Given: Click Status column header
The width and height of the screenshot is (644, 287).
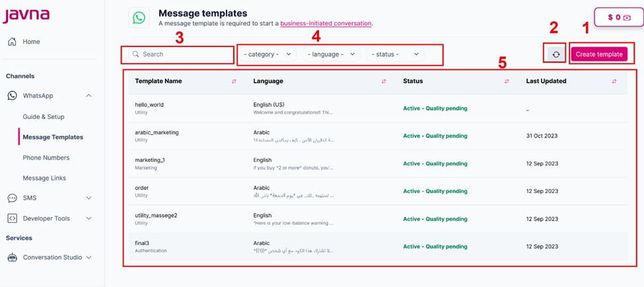Looking at the screenshot, I should (413, 81).
